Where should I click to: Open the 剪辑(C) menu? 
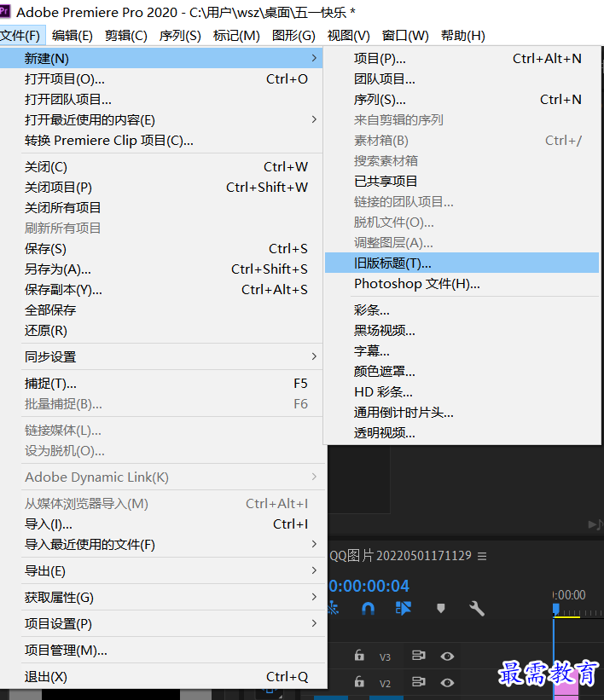[x=126, y=35]
